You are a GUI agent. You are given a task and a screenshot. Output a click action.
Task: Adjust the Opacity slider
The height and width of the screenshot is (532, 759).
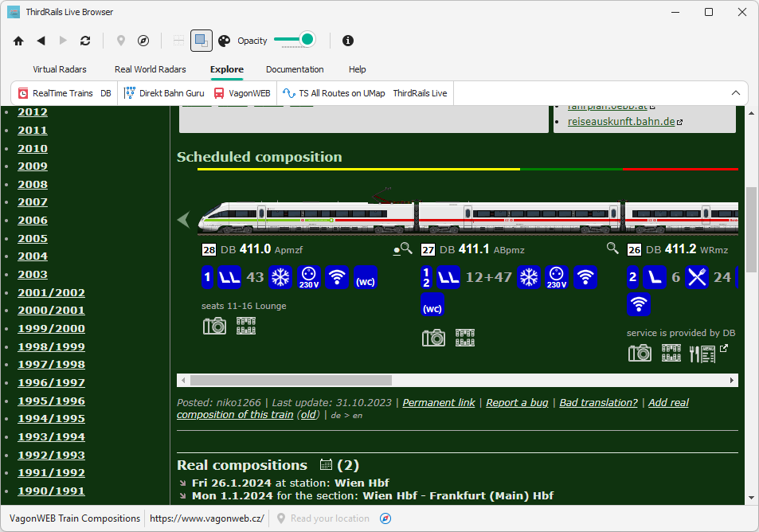(x=295, y=40)
